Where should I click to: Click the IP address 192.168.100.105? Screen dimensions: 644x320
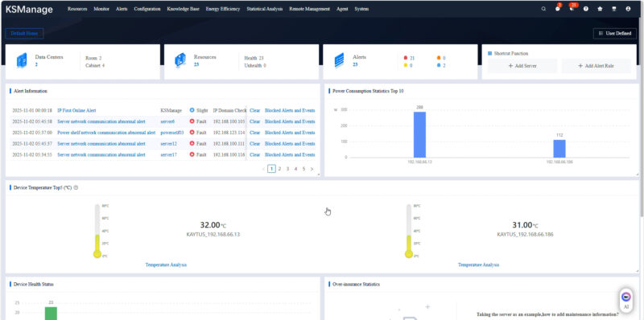[x=229, y=121]
